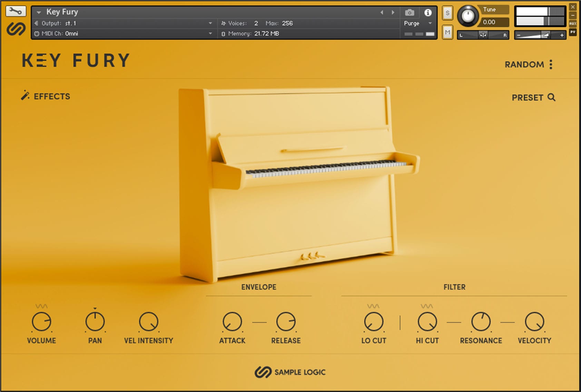This screenshot has width=581, height=392.
Task: Click the Tune knob
Action: (468, 16)
